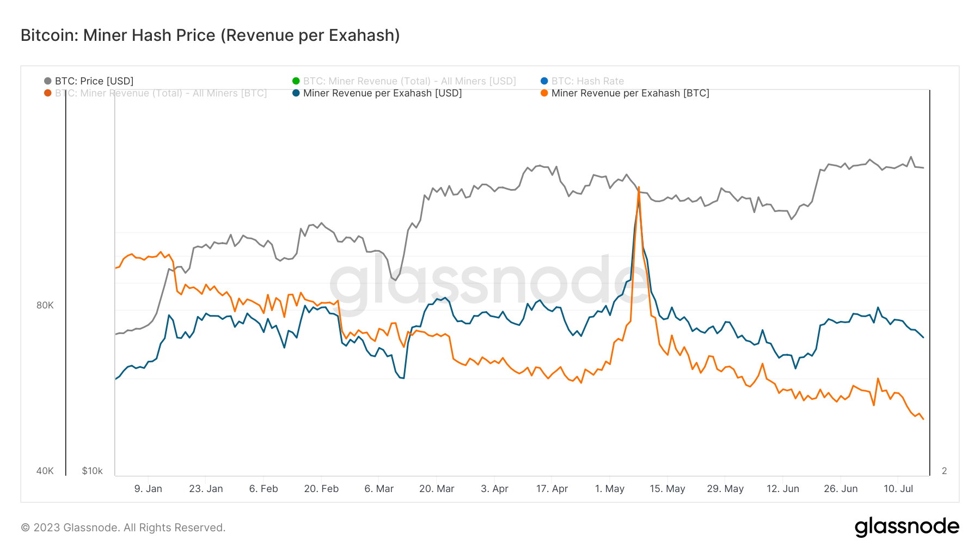
Task: Click the 20. Mar x-axis label
Action: [x=437, y=489]
